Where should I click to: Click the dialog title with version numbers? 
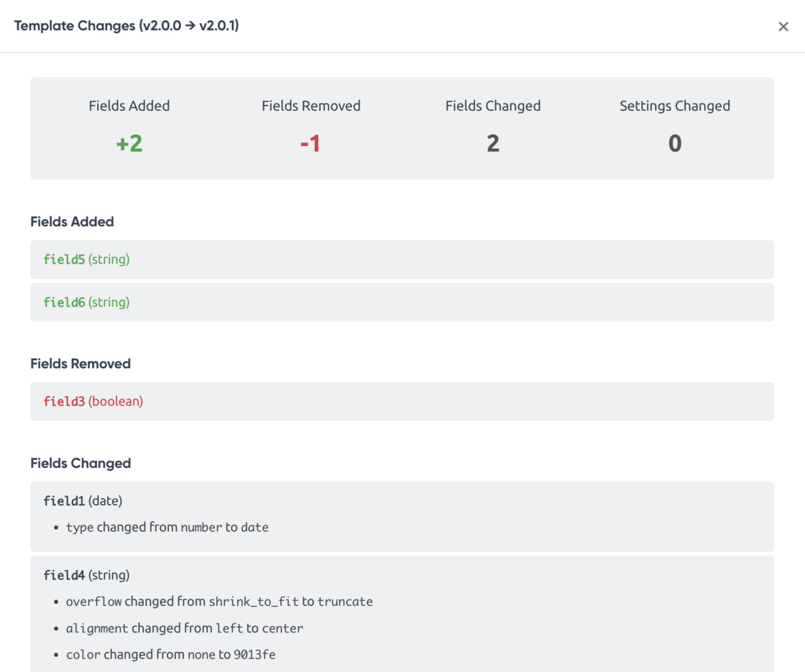coord(126,26)
